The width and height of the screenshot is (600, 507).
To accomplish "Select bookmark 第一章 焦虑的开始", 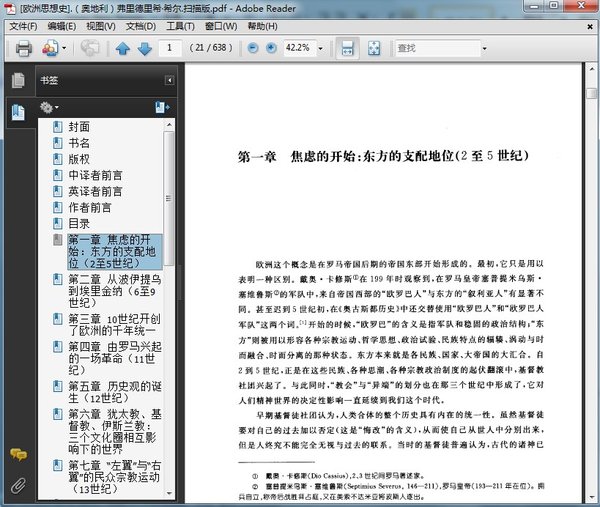I will pyautogui.click(x=114, y=252).
